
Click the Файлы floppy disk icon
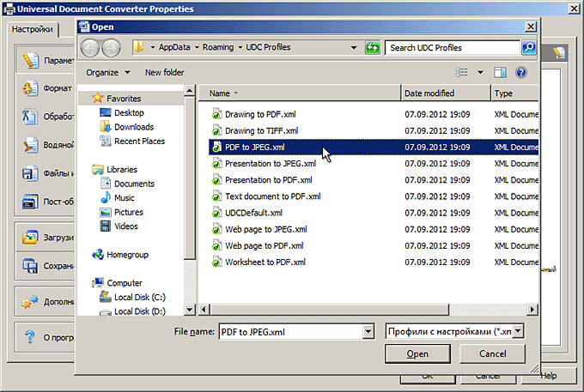coord(30,173)
